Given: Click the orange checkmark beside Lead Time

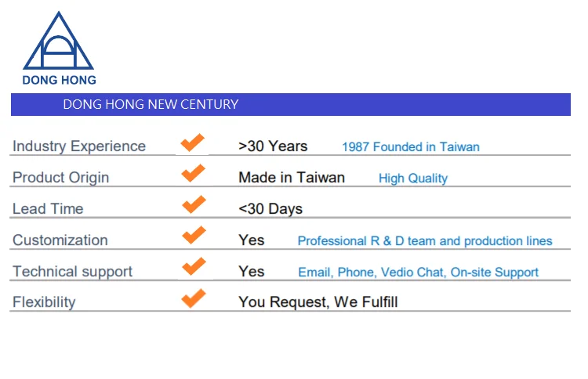Looking at the screenshot, I should click(x=194, y=204).
